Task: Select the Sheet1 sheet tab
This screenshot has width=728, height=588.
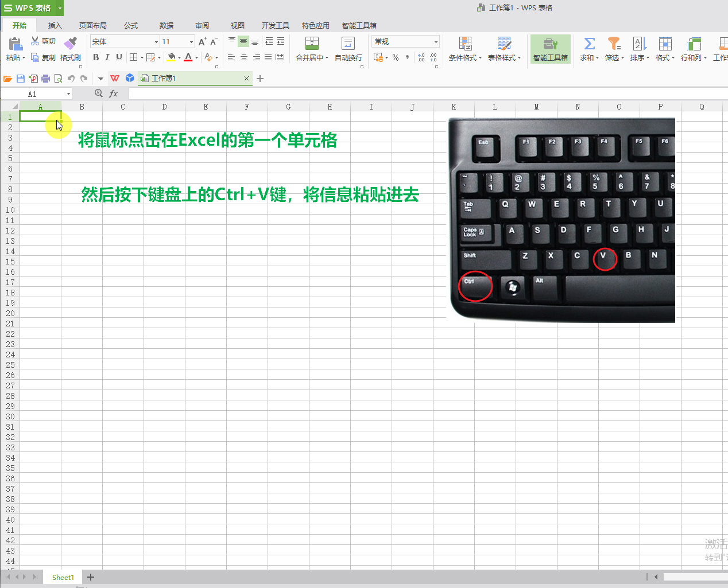Action: pos(63,577)
